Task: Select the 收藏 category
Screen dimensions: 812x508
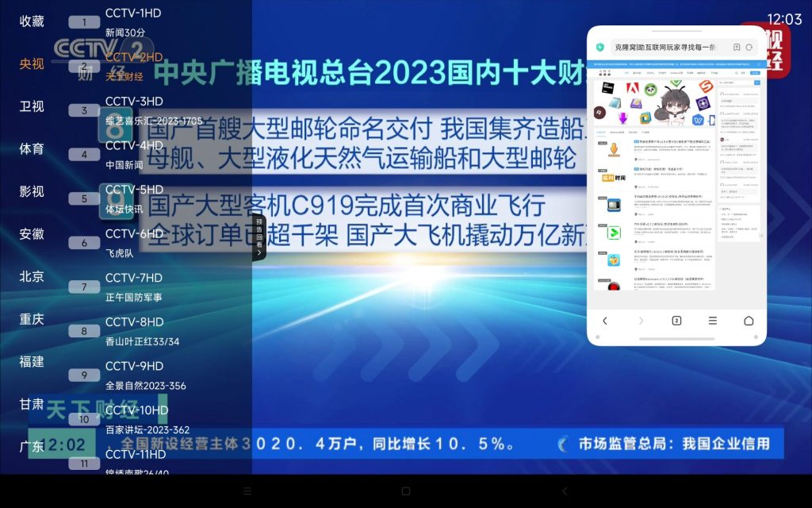Action: (32, 21)
